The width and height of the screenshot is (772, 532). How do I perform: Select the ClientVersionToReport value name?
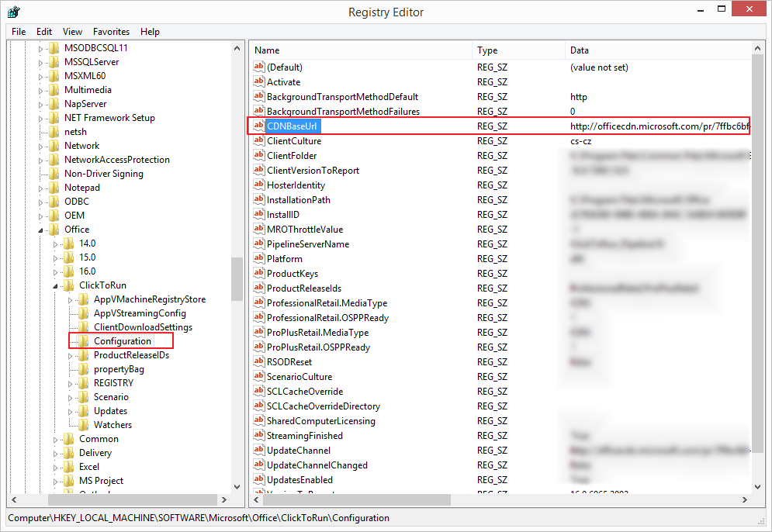pyautogui.click(x=313, y=171)
